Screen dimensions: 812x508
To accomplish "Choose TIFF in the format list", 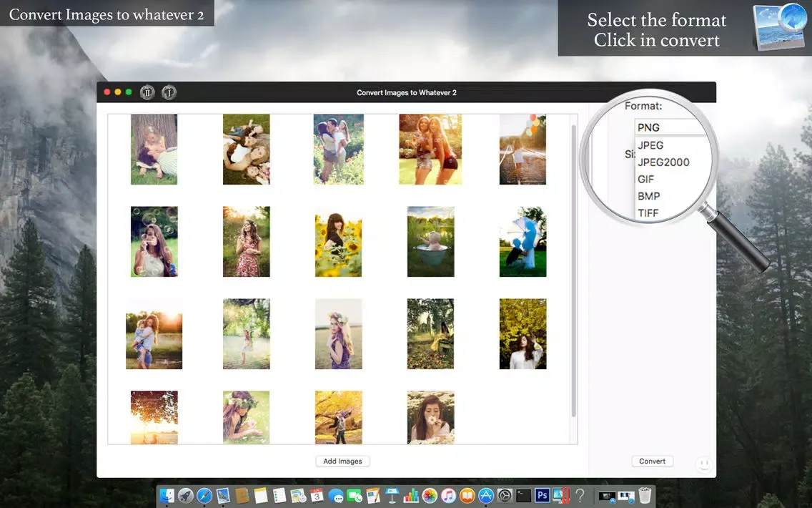I will click(x=648, y=213).
